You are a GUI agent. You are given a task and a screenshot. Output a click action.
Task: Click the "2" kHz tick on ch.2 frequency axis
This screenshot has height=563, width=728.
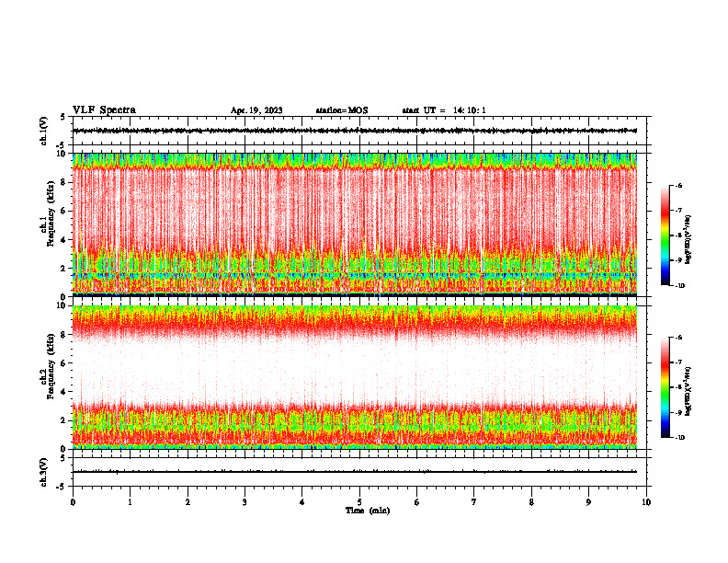point(63,420)
